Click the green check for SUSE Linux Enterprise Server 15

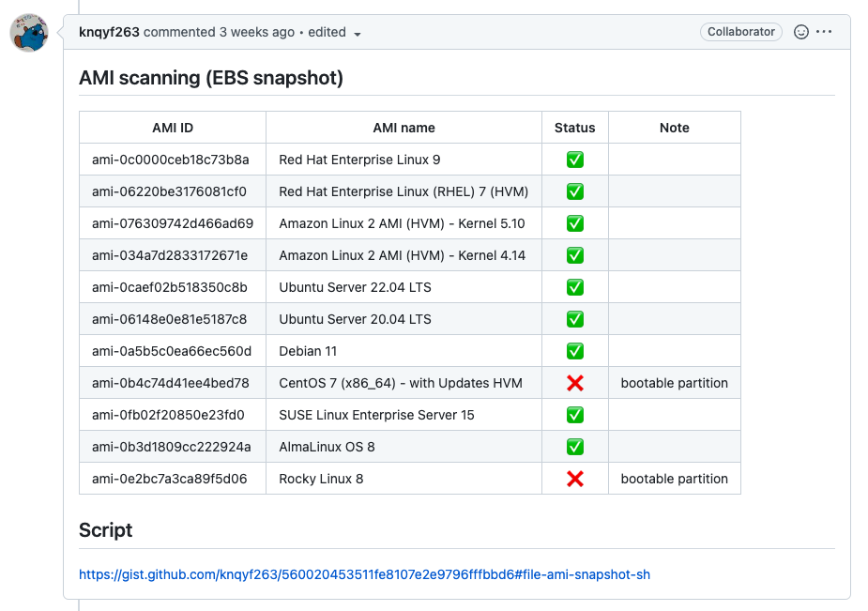575,415
